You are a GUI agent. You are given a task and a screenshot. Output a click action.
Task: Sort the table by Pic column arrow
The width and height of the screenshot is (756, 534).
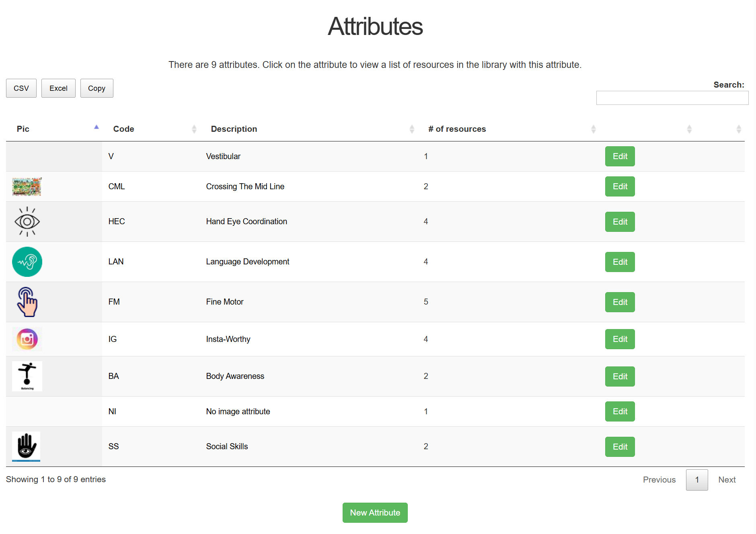coord(96,128)
